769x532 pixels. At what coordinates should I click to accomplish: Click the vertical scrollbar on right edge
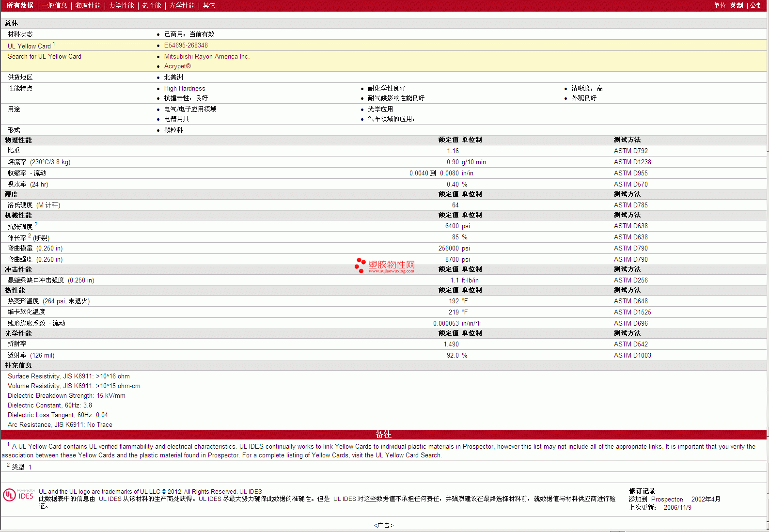click(x=768, y=266)
